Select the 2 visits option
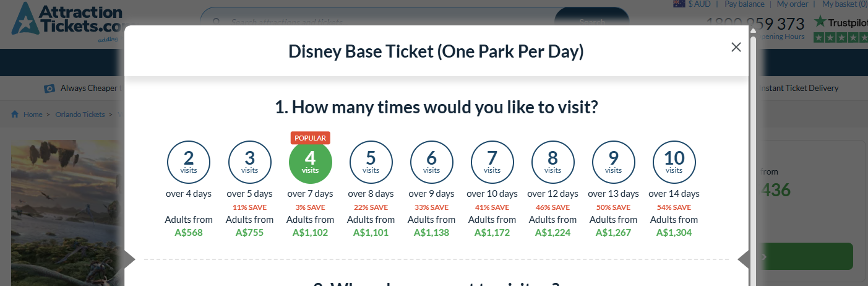Viewport: 868px width, 286px height. (189, 162)
